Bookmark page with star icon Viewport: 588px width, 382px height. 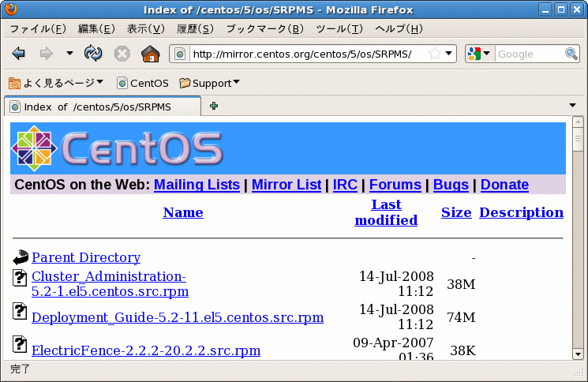(435, 54)
